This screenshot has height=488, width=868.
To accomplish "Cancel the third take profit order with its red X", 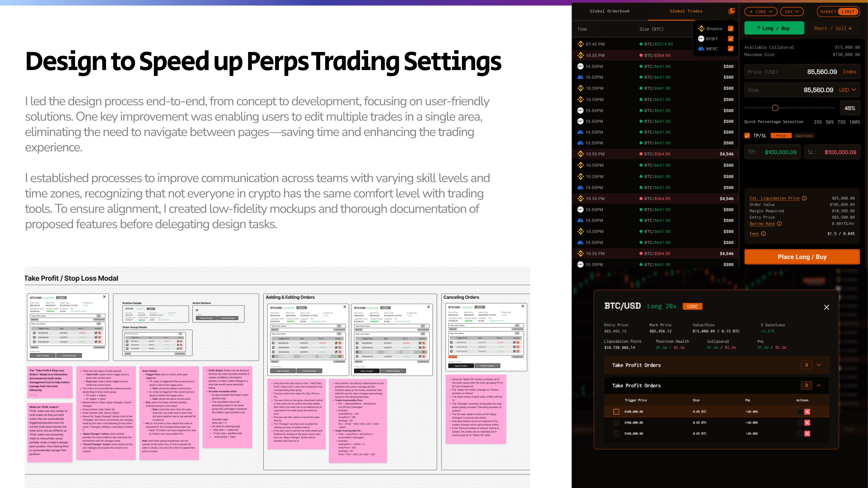I will coord(807,434).
